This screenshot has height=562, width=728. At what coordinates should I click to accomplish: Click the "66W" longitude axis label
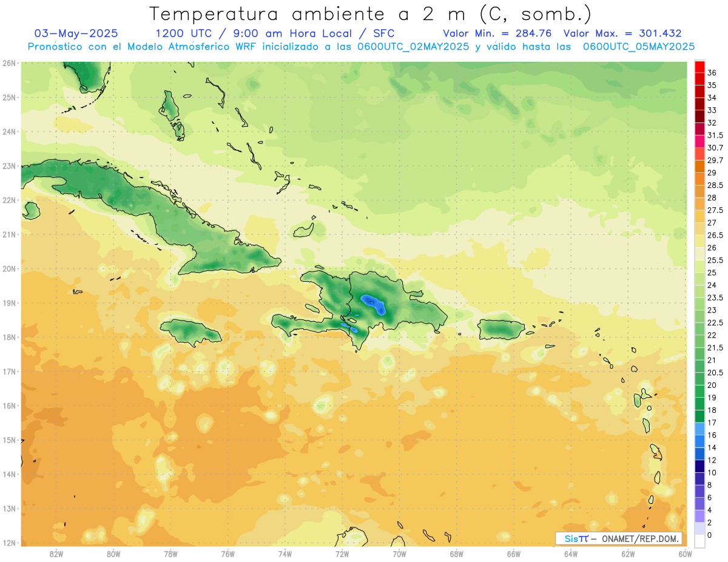click(x=513, y=554)
